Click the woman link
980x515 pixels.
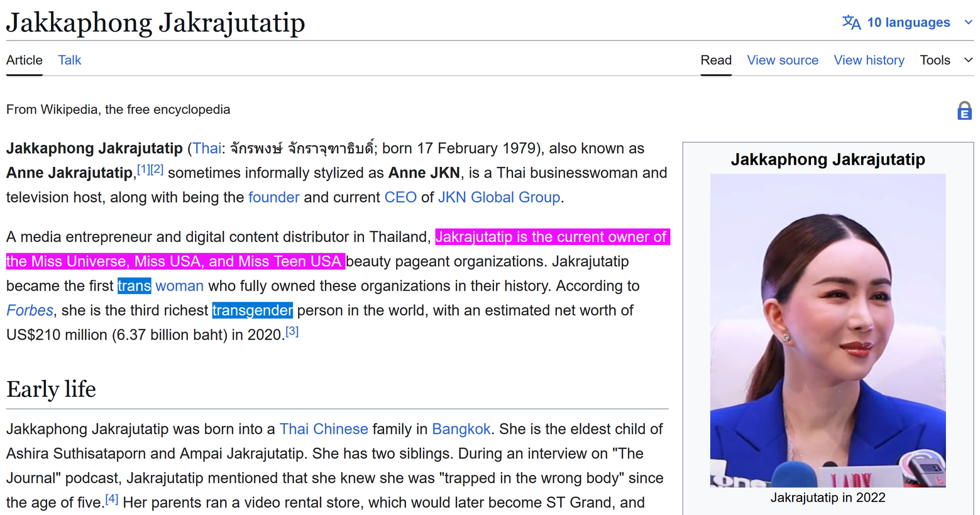pos(180,286)
